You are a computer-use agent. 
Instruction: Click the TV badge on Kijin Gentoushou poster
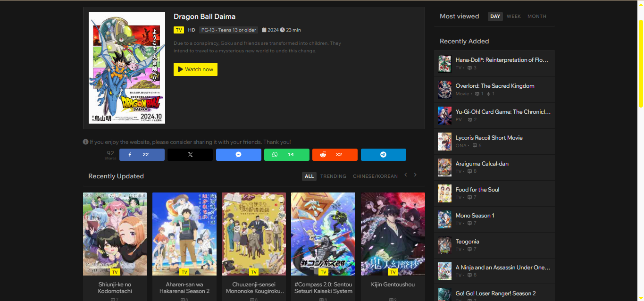393,272
